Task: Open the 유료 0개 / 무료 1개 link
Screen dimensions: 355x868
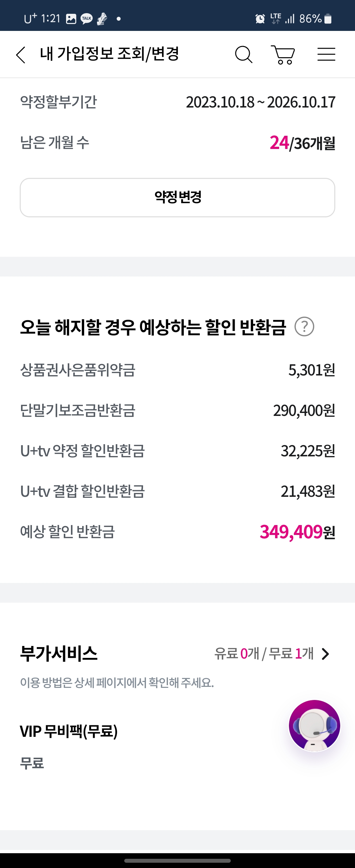Action: pos(264,654)
